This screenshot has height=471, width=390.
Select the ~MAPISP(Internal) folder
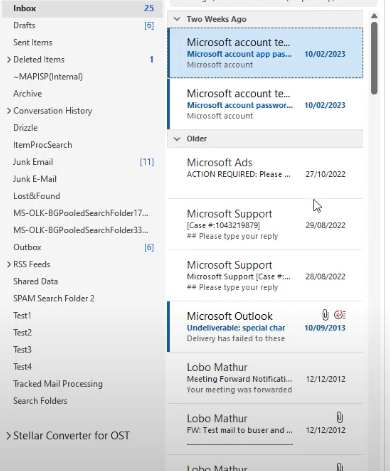click(48, 77)
